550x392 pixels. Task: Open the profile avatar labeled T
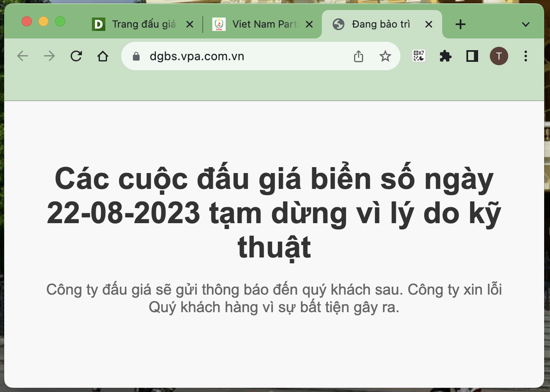point(499,56)
